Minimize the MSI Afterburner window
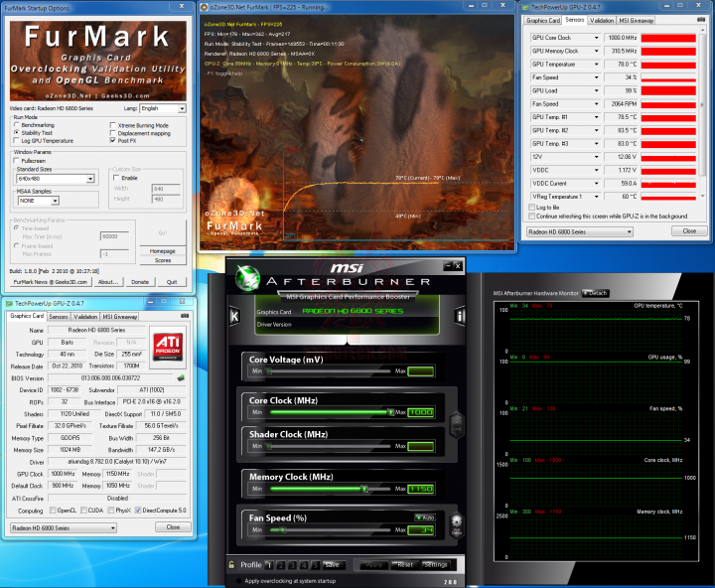 click(448, 266)
